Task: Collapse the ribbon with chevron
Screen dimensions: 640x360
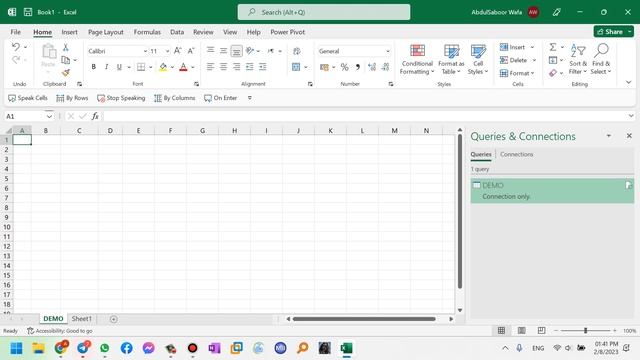Action: 629,82
